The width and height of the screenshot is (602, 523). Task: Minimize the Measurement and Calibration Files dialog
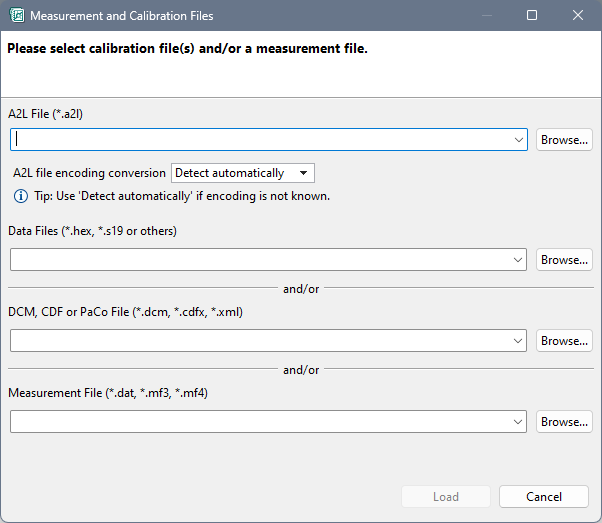[x=486, y=16]
